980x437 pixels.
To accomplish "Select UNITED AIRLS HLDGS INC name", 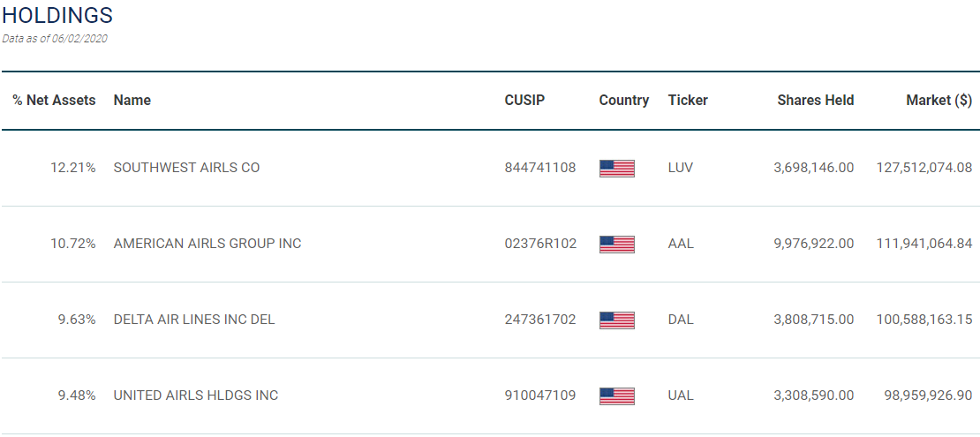I will 196,396.
